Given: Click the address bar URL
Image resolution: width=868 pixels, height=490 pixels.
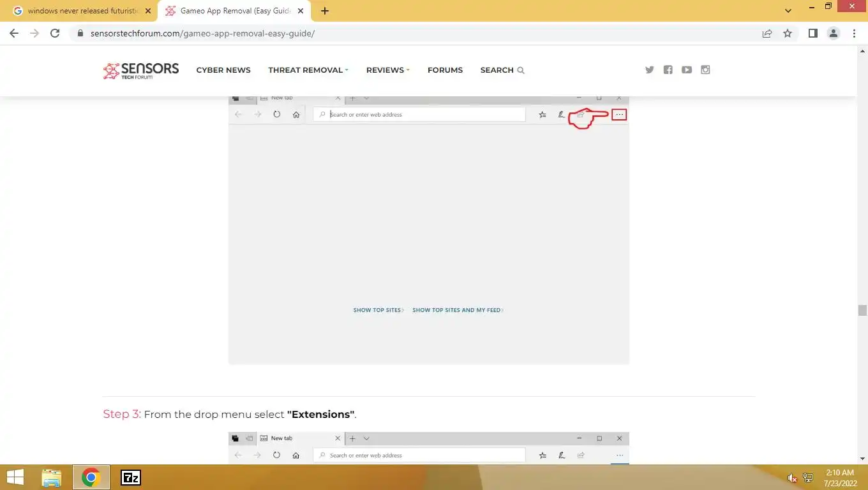Looking at the screenshot, I should click(x=202, y=33).
